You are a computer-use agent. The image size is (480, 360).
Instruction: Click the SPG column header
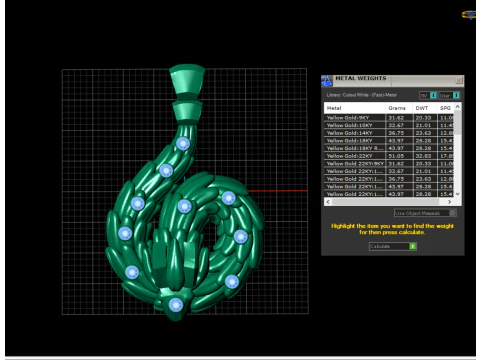tap(446, 108)
